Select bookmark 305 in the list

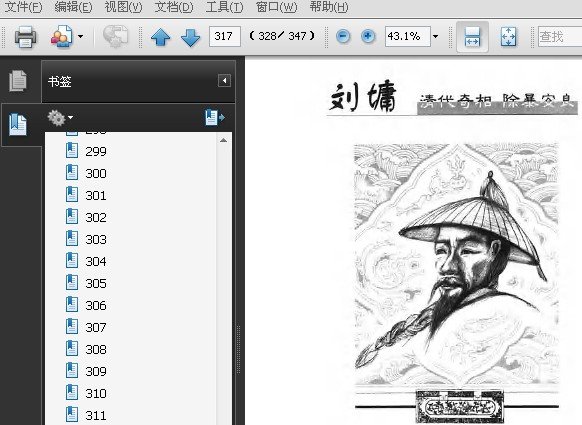pos(96,283)
